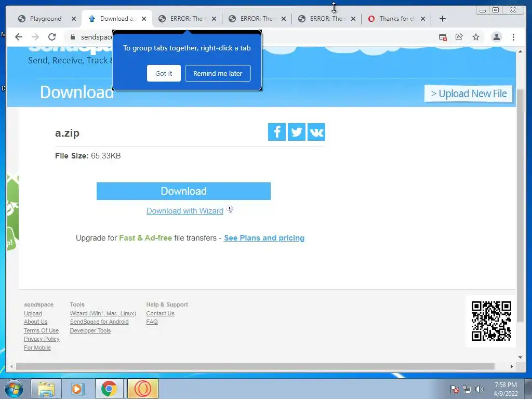Switch to the second ERROR tab
Image resolution: width=532 pixels, height=399 pixels.
[x=257, y=19]
